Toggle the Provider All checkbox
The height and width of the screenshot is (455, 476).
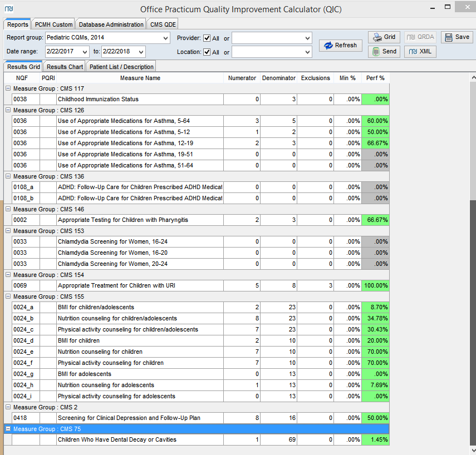207,38
